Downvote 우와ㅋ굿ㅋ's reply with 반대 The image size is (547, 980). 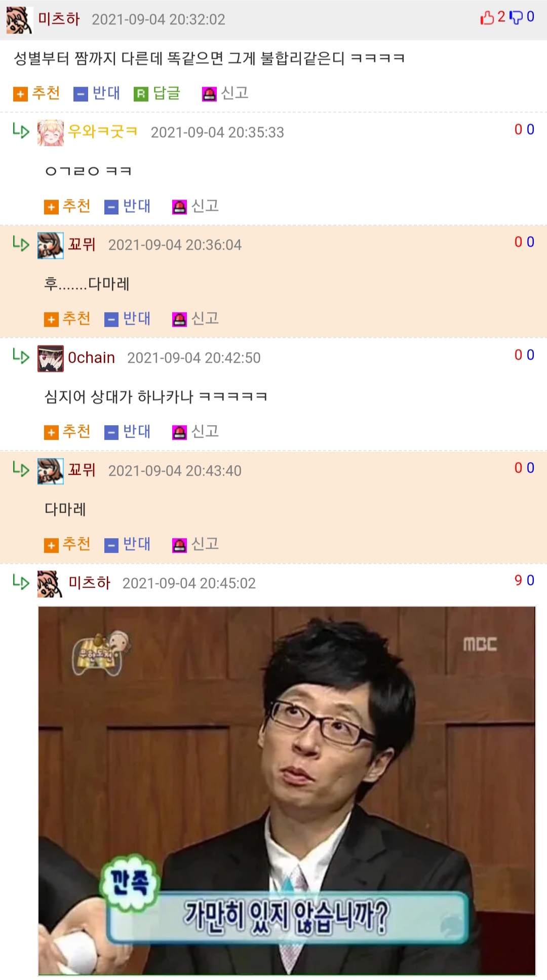point(128,206)
